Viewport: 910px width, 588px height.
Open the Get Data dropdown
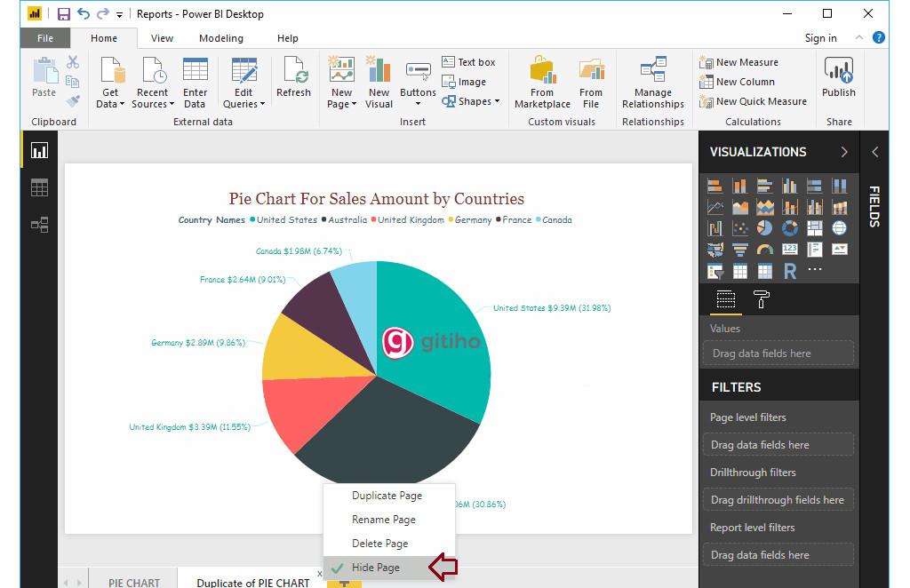[x=109, y=83]
